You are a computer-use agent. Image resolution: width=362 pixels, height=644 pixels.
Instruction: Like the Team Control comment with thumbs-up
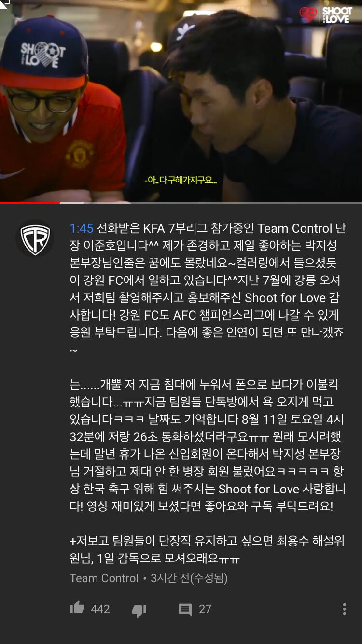point(77,608)
